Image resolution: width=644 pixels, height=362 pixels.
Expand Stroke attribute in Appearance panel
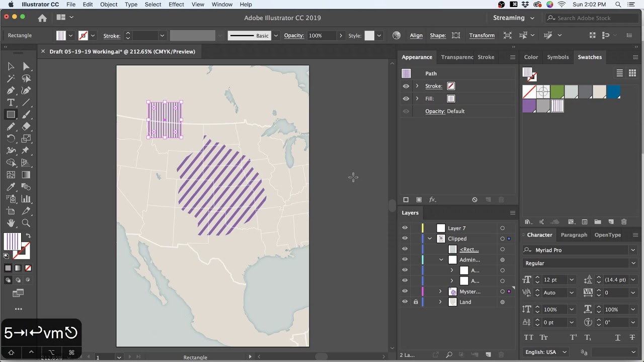pos(417,86)
